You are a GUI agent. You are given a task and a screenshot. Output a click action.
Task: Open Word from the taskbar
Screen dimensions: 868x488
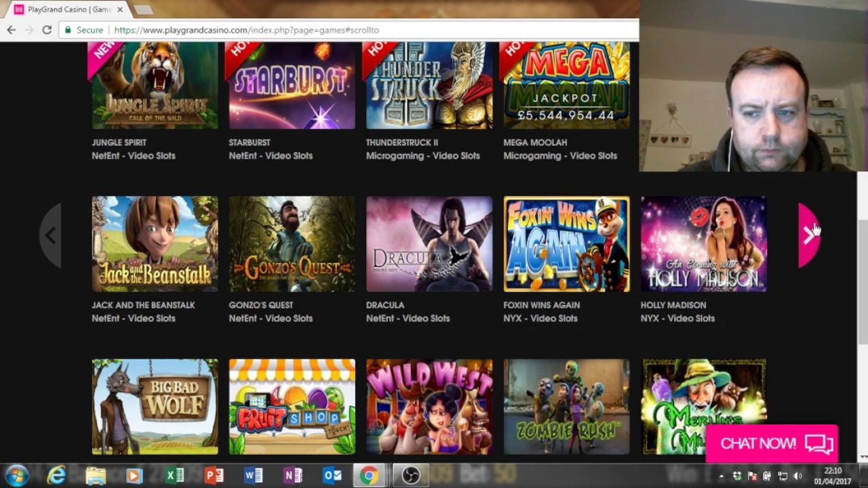(253, 476)
